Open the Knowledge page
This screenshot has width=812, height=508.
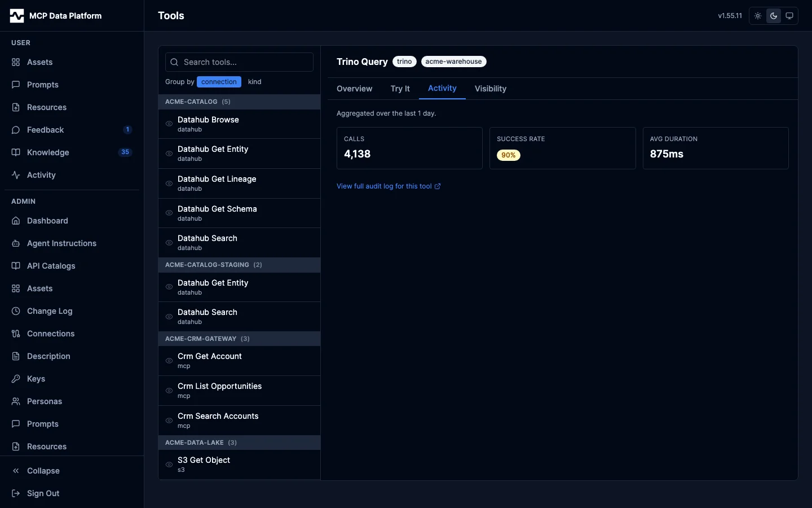coord(72,152)
